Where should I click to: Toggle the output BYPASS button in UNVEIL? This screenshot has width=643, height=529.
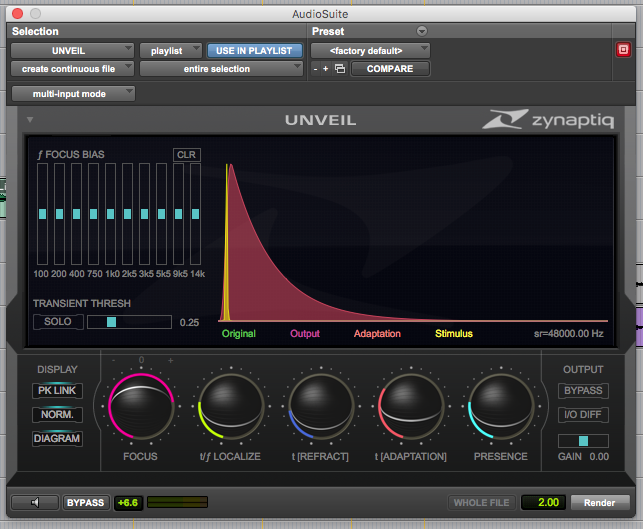pos(583,390)
